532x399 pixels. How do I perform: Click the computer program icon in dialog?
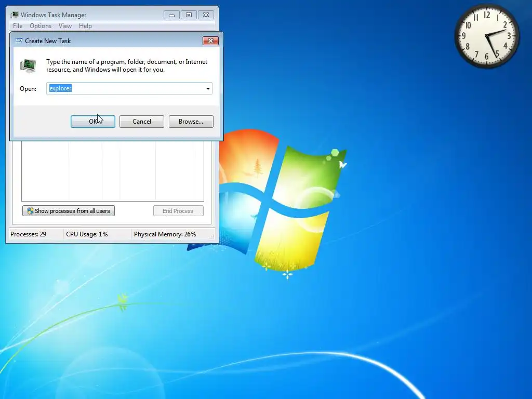[x=28, y=66]
